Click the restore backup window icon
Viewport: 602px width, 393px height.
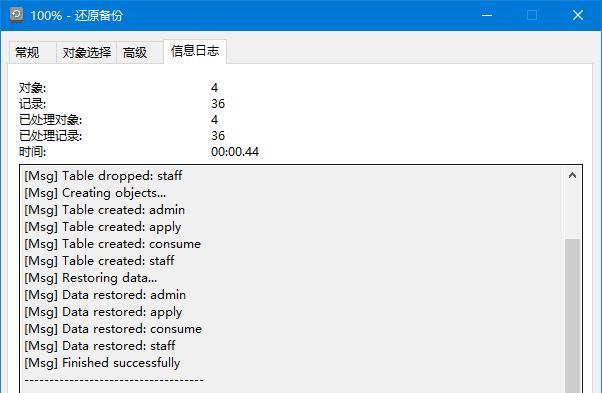pos(17,15)
